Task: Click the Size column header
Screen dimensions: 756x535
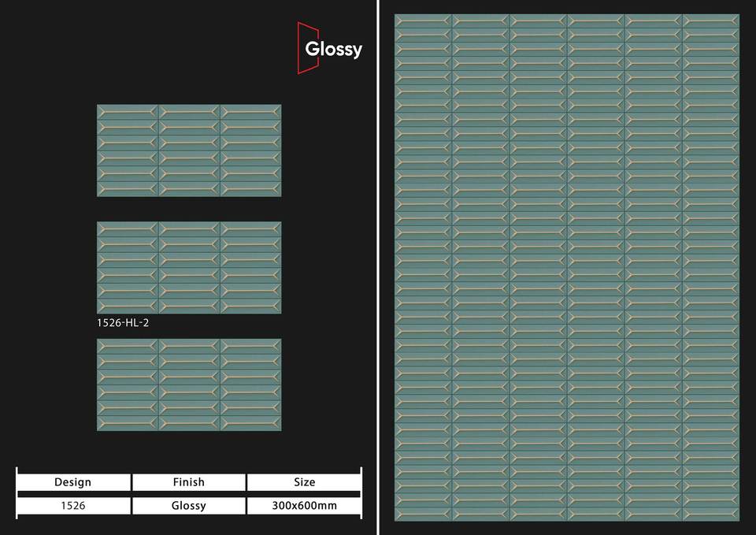Action: [304, 482]
